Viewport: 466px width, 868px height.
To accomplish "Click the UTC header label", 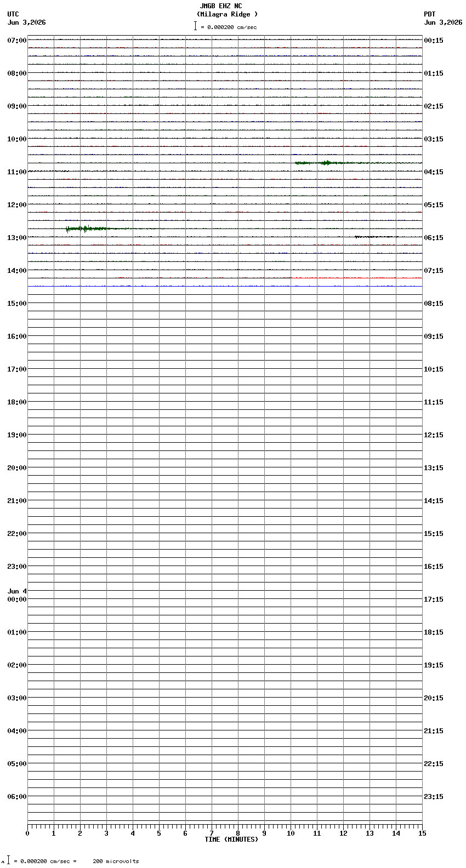I will pyautogui.click(x=13, y=14).
